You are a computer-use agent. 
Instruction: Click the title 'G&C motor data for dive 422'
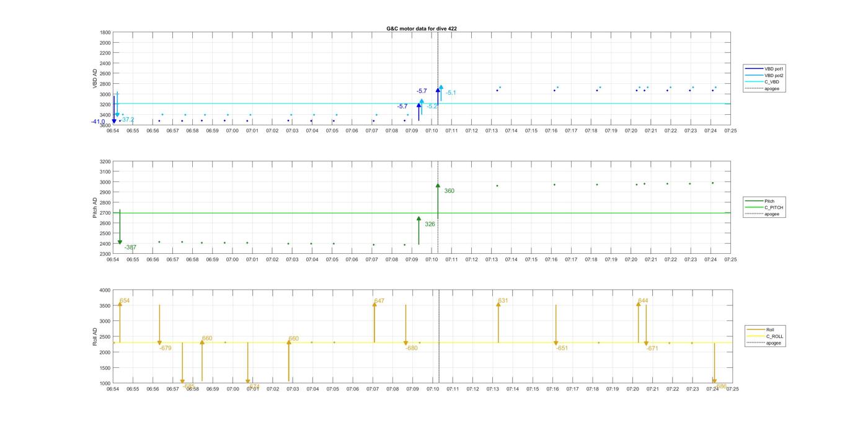tap(422, 29)
